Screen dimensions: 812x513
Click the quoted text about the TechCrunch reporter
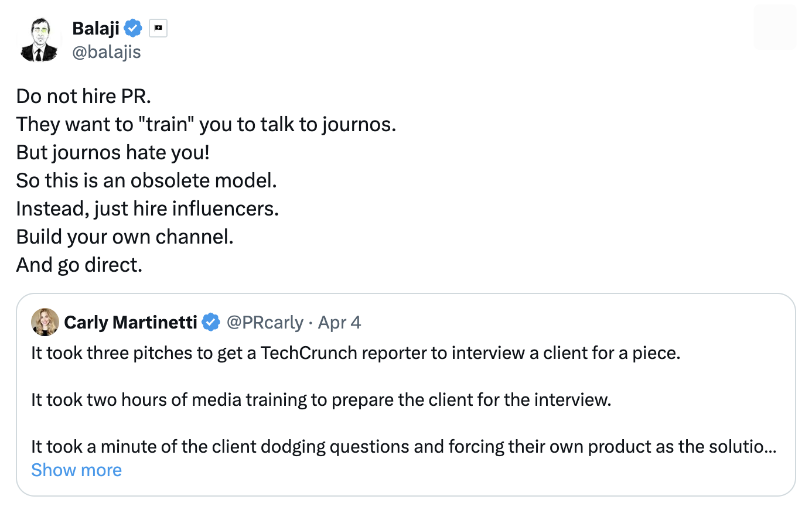[356, 353]
